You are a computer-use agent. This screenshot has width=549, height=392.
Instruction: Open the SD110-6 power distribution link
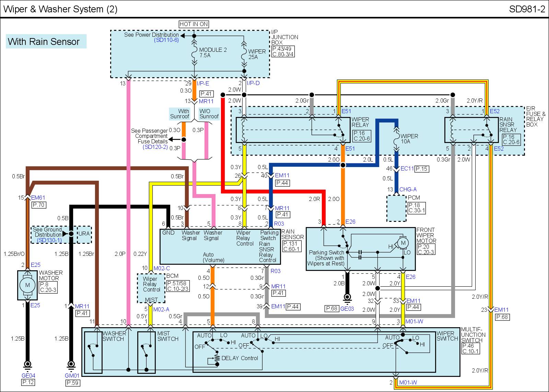[x=166, y=40]
